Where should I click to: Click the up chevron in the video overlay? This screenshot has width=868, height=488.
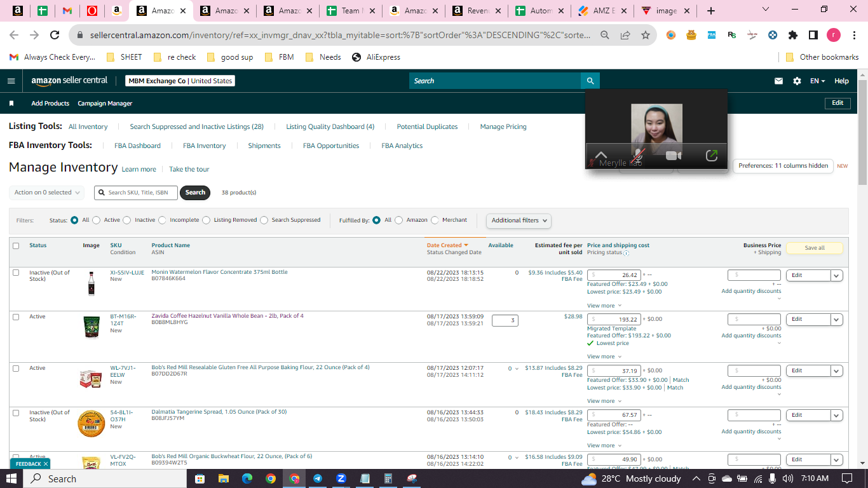point(600,155)
